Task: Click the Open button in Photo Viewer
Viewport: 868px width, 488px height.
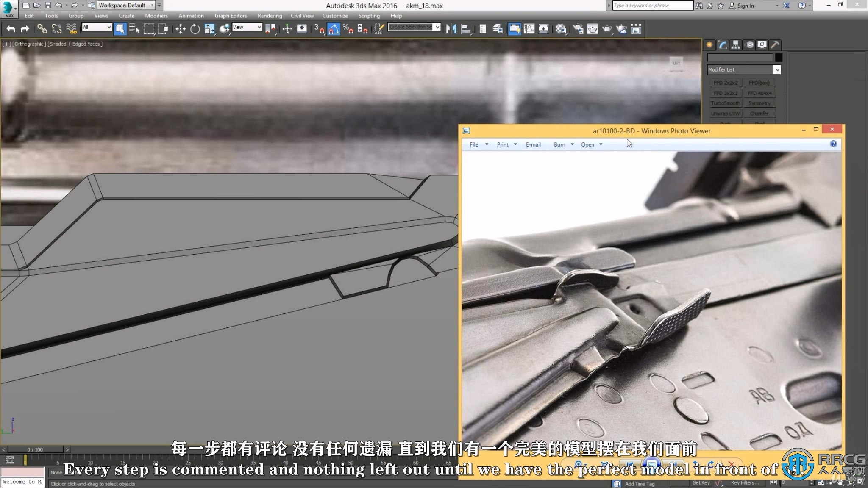Action: pyautogui.click(x=587, y=144)
